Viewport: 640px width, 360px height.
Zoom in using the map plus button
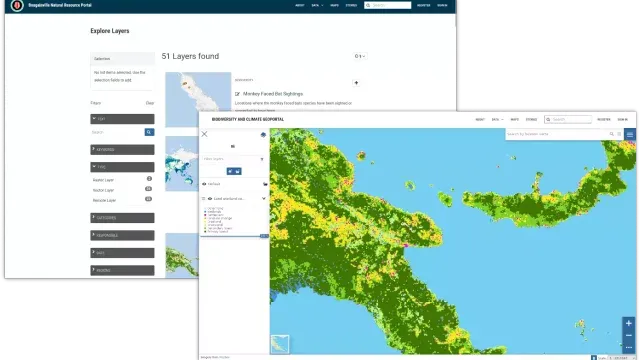(x=629, y=323)
